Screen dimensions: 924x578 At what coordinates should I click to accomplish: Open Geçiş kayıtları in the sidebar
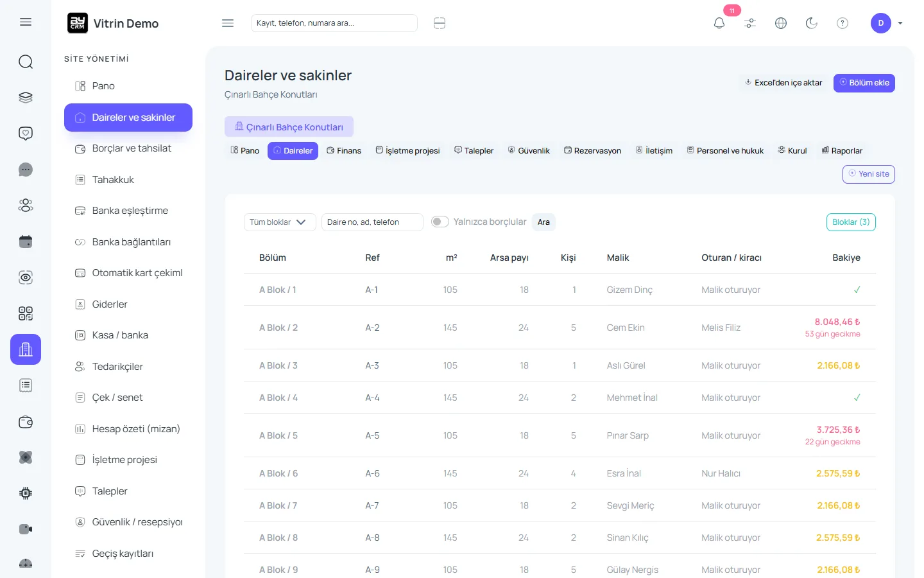point(128,554)
